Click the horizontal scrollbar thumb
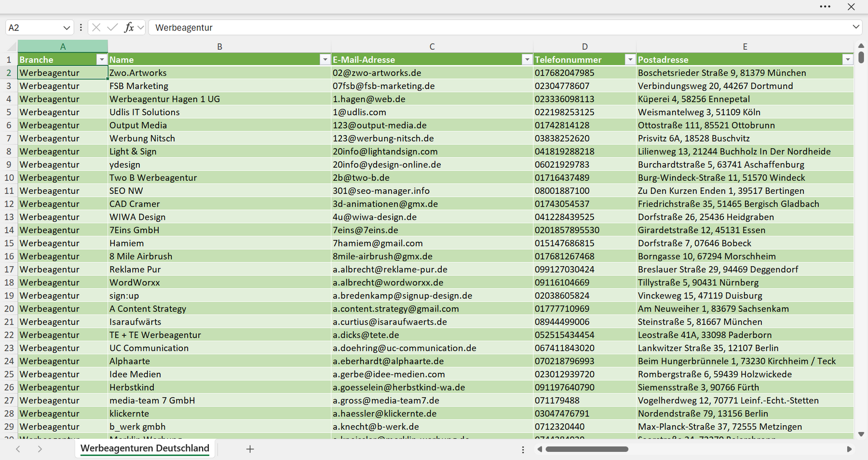868x460 pixels. coord(587,449)
